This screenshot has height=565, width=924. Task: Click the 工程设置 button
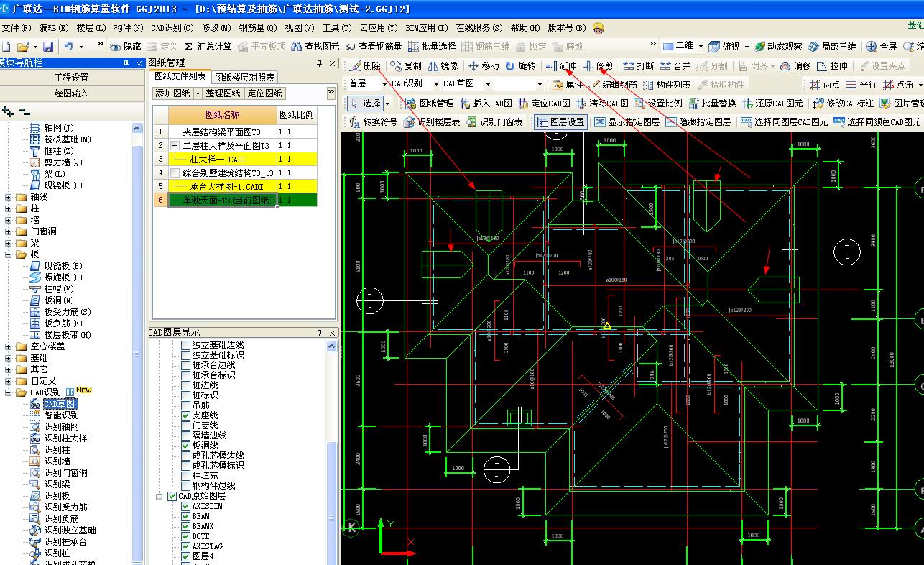click(x=71, y=78)
